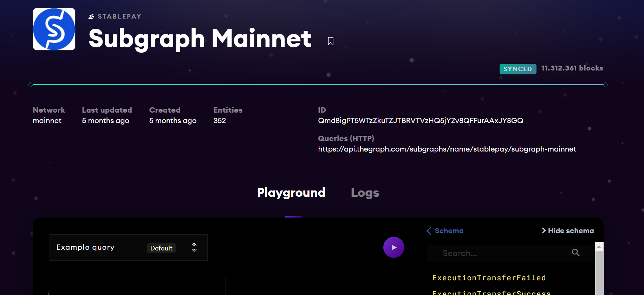Click the sync progress bar
Image resolution: width=644 pixels, height=295 pixels.
(318, 85)
